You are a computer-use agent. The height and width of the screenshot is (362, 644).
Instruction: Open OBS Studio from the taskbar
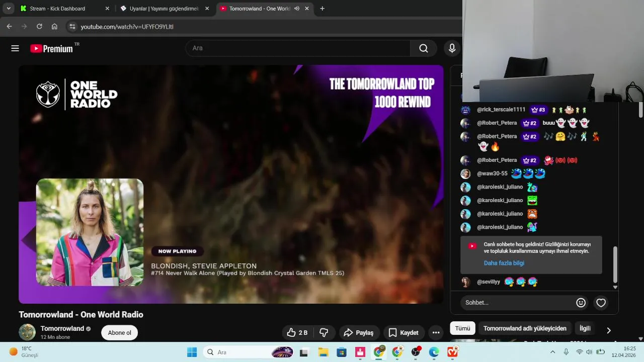[x=416, y=352]
